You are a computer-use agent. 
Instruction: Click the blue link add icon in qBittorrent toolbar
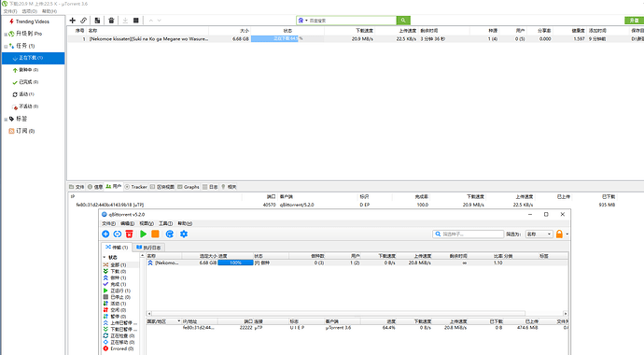coord(118,234)
